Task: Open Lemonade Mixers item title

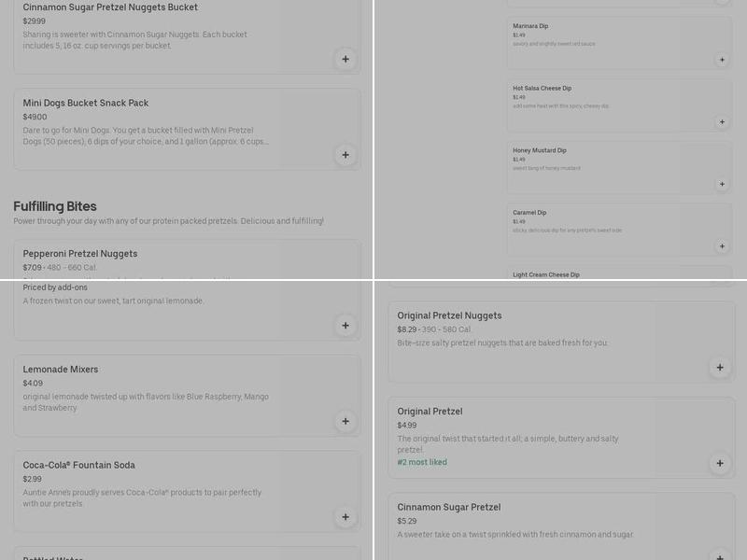Action: tap(61, 370)
